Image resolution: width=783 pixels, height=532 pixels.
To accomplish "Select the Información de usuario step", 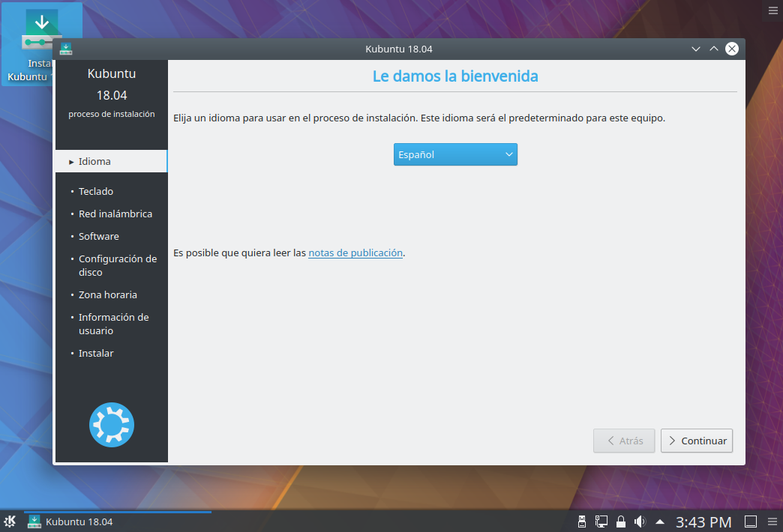I will pyautogui.click(x=113, y=324).
